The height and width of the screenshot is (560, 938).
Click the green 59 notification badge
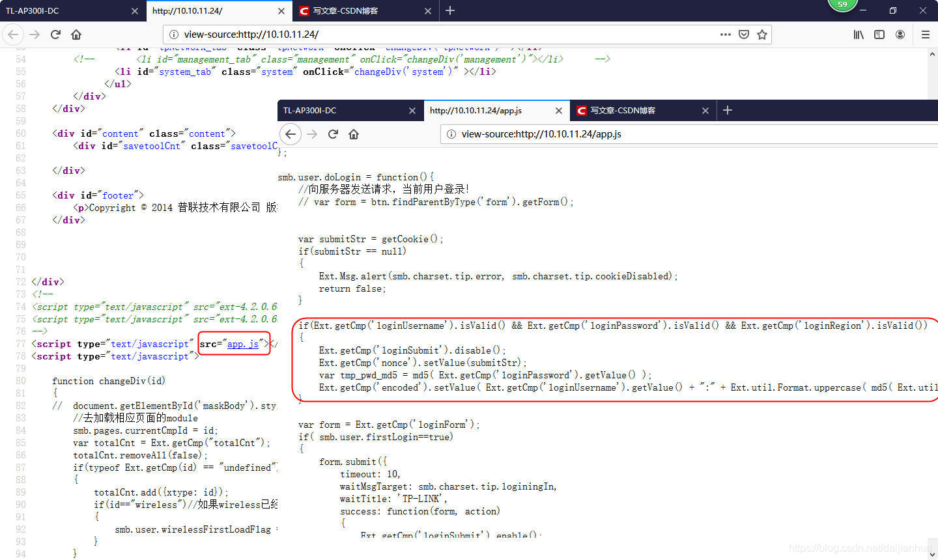coord(842,4)
